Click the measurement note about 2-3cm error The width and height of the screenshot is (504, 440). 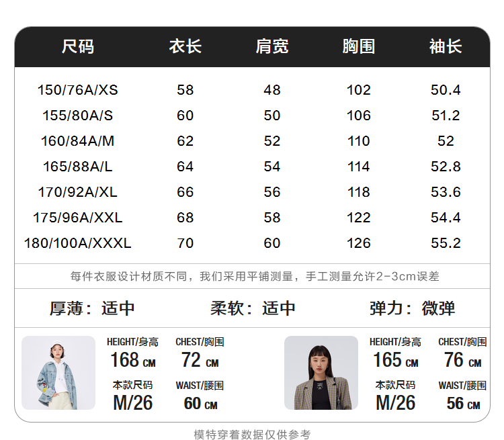pos(255,276)
